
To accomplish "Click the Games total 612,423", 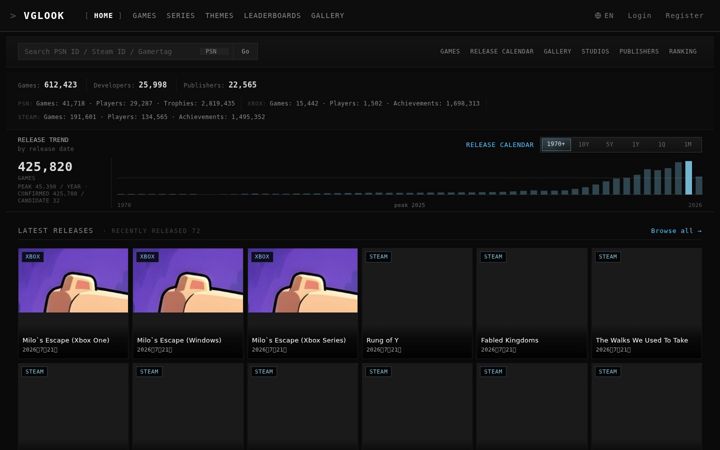I will click(61, 85).
